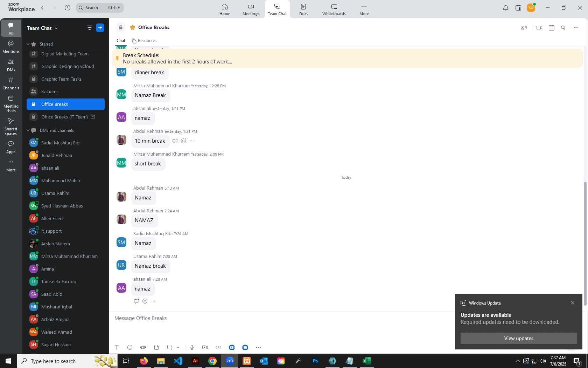The image size is (588, 368).
Task: Schedule a meeting via calendar icon in header
Action: (x=552, y=28)
